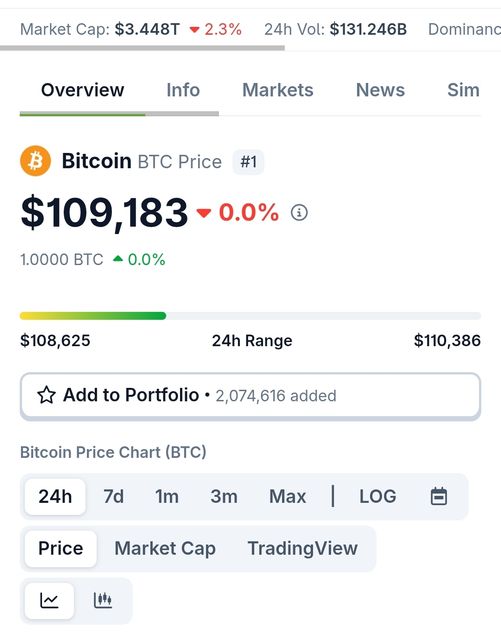Screen dimensions: 501x640
Task: Click the star icon in Add to Portfolio
Action: (47, 395)
